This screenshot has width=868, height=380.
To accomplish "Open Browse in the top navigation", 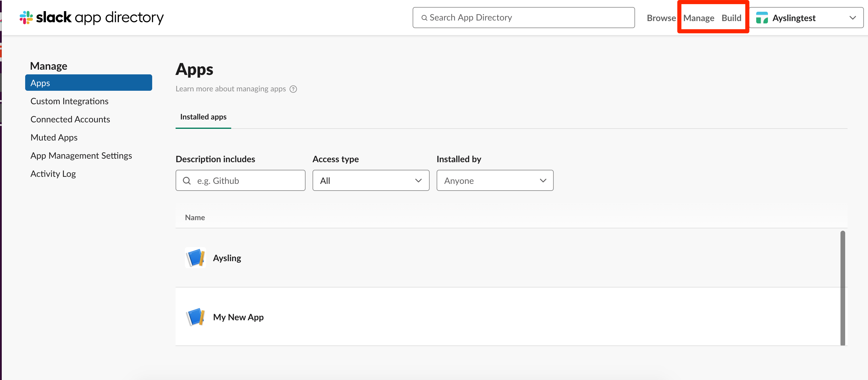I will [661, 18].
